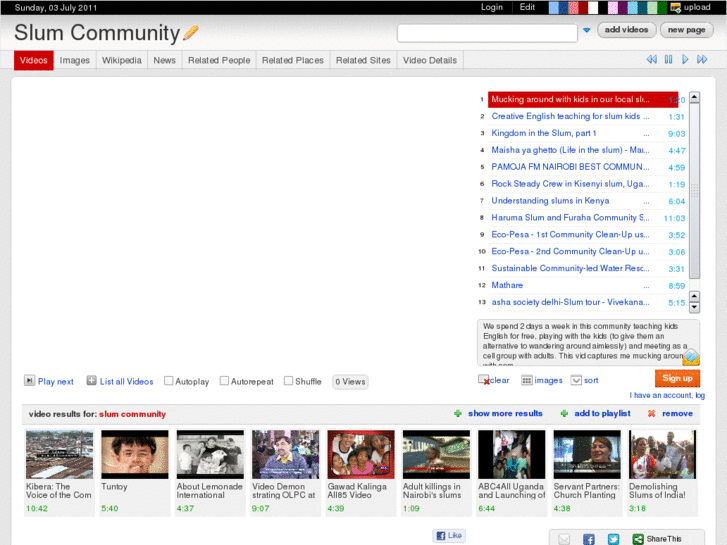
Task: Open the Related Sites tab
Action: point(363,60)
